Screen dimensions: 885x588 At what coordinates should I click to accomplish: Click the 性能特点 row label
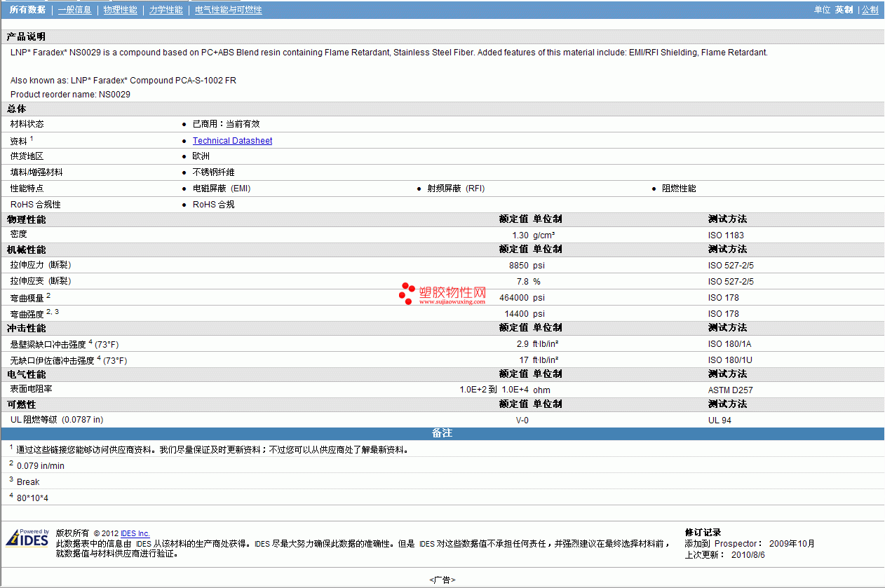point(27,189)
